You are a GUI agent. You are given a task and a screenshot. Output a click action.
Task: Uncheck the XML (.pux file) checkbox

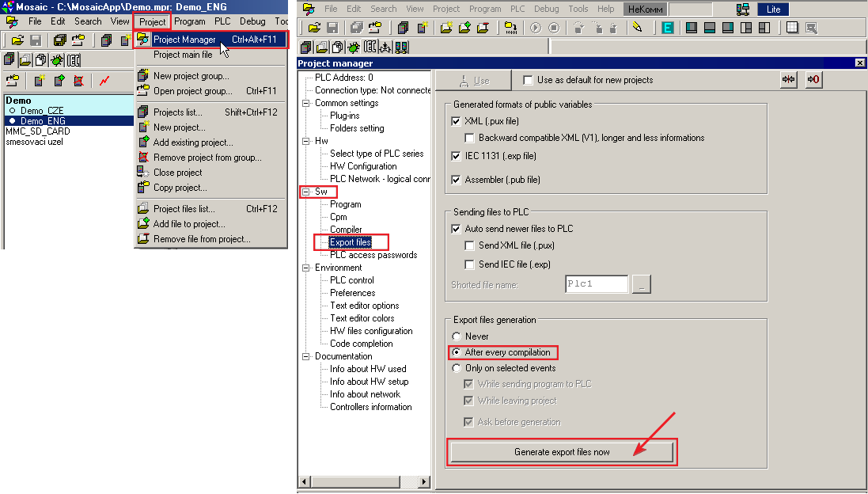[455, 121]
